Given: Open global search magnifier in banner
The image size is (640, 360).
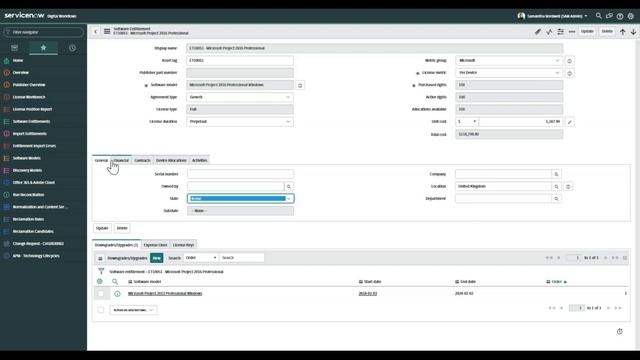Looking at the screenshot, I should [x=598, y=16].
